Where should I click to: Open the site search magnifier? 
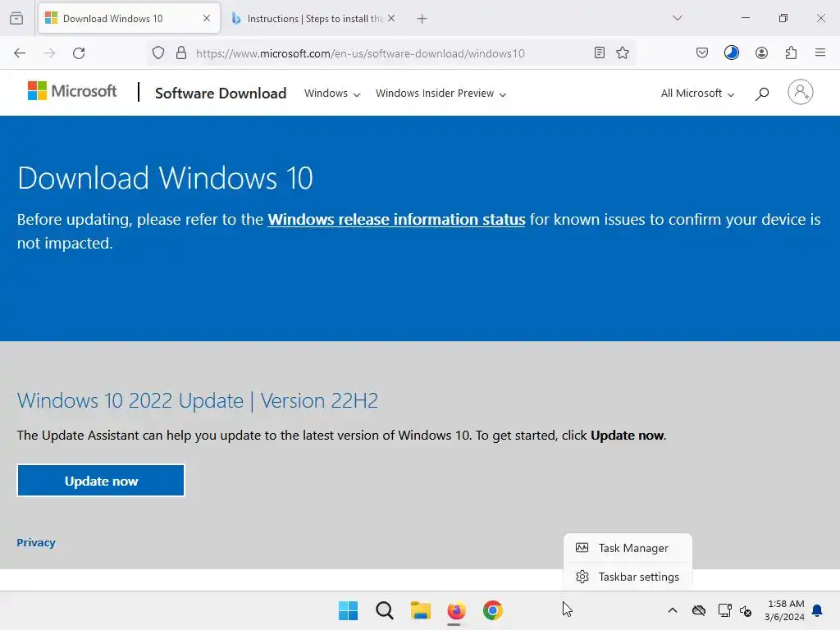[x=762, y=94]
